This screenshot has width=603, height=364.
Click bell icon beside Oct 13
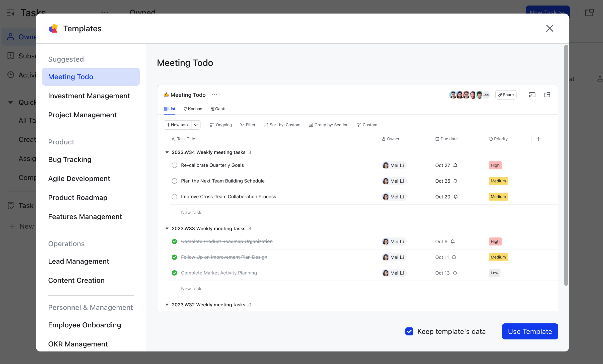click(455, 273)
